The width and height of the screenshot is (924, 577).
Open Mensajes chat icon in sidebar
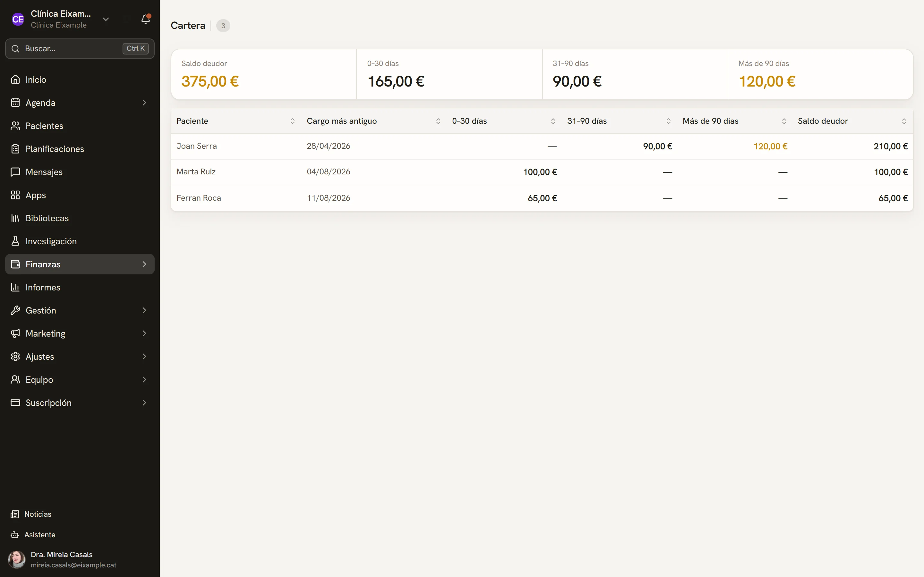coord(15,172)
